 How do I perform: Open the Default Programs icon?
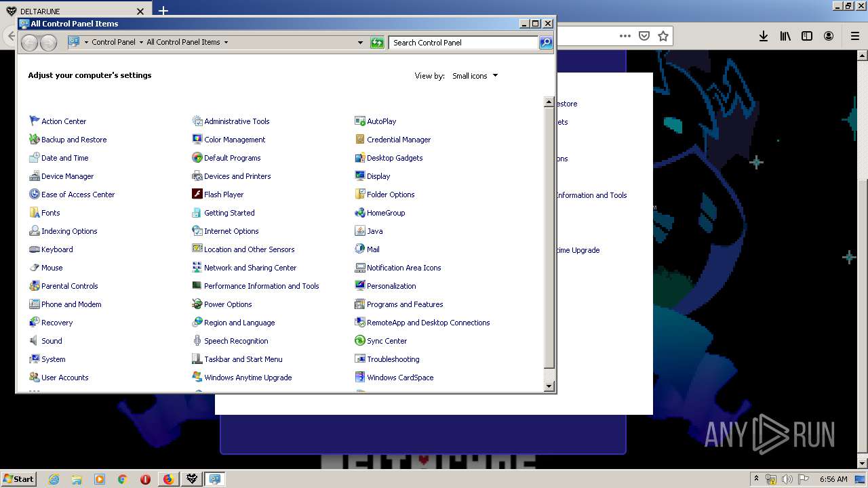(x=197, y=157)
